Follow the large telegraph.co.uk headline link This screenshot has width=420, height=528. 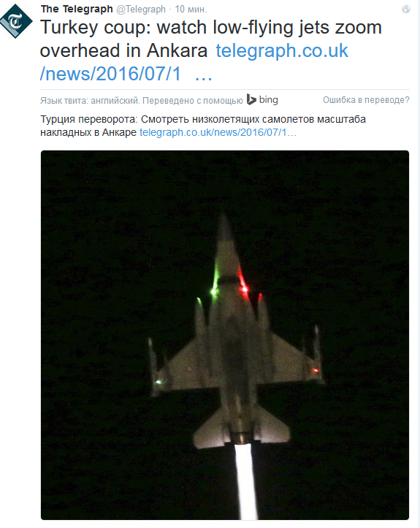tap(282, 50)
